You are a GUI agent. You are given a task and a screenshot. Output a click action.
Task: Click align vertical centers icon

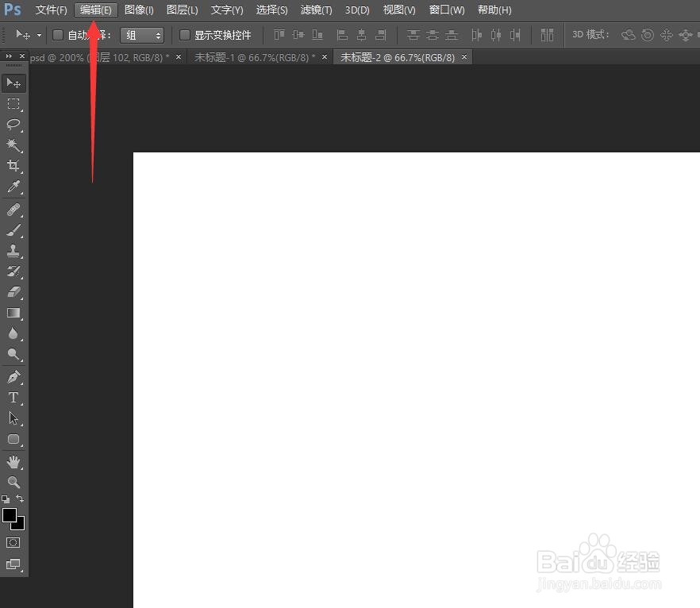298,35
